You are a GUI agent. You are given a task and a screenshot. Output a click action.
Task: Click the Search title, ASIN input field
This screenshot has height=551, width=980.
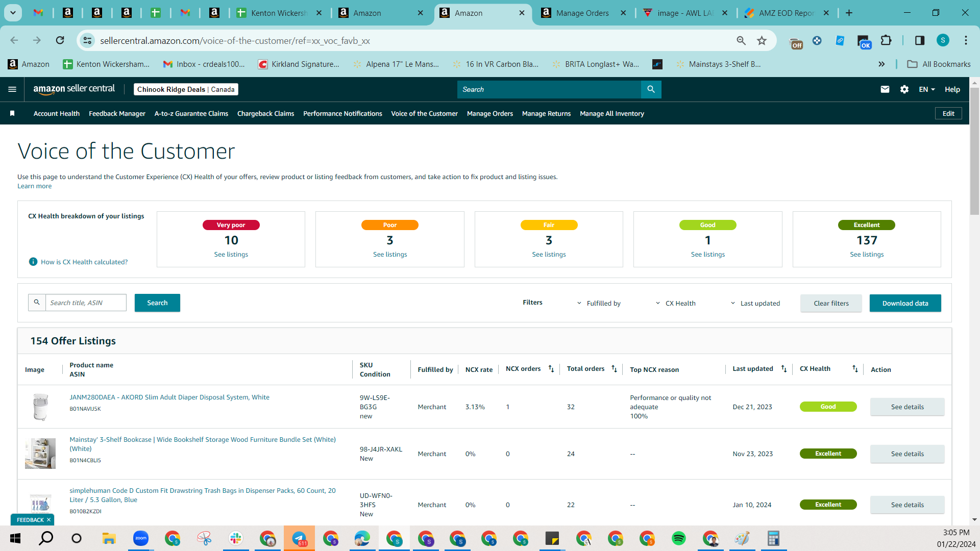(x=86, y=303)
